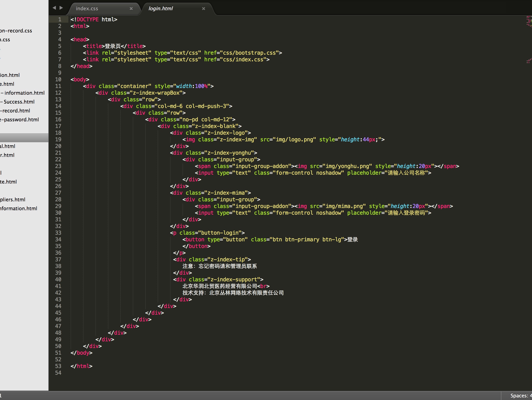Close the index.css tab

131,9
